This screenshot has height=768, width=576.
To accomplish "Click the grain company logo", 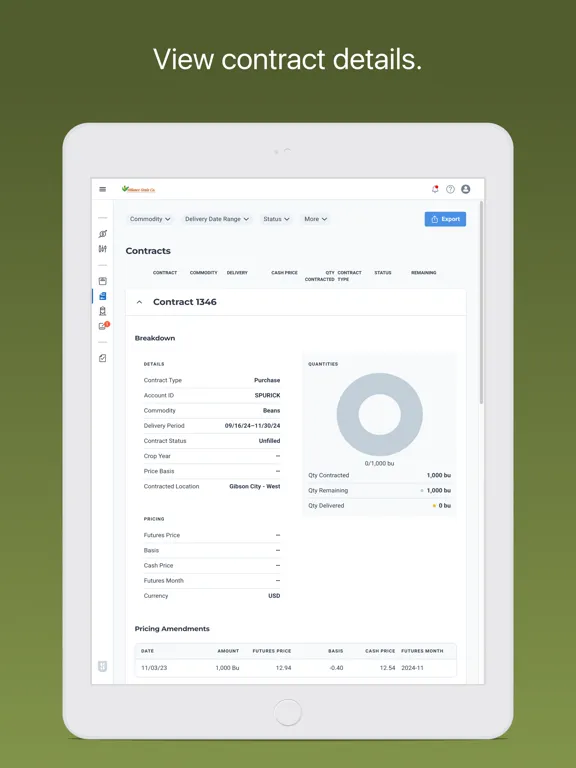I will (x=139, y=189).
